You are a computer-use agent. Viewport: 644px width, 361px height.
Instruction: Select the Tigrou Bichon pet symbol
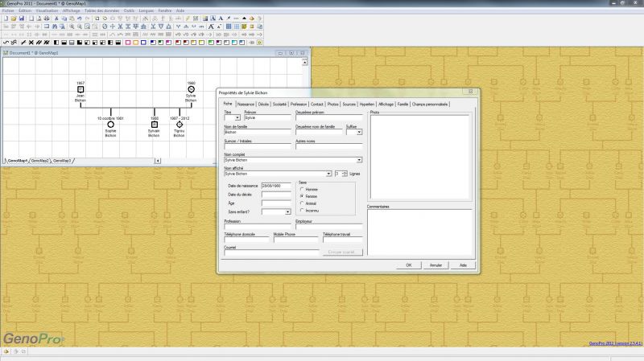coord(180,124)
